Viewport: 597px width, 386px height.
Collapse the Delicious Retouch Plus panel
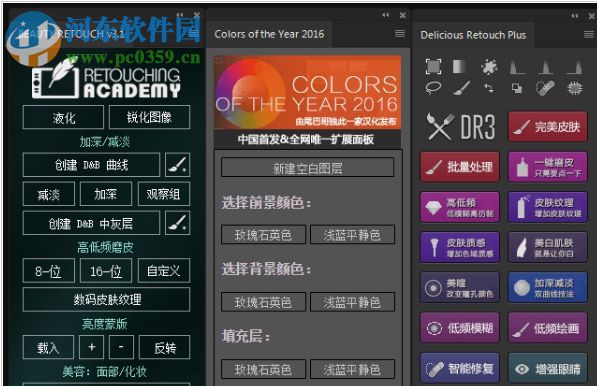tap(575, 16)
